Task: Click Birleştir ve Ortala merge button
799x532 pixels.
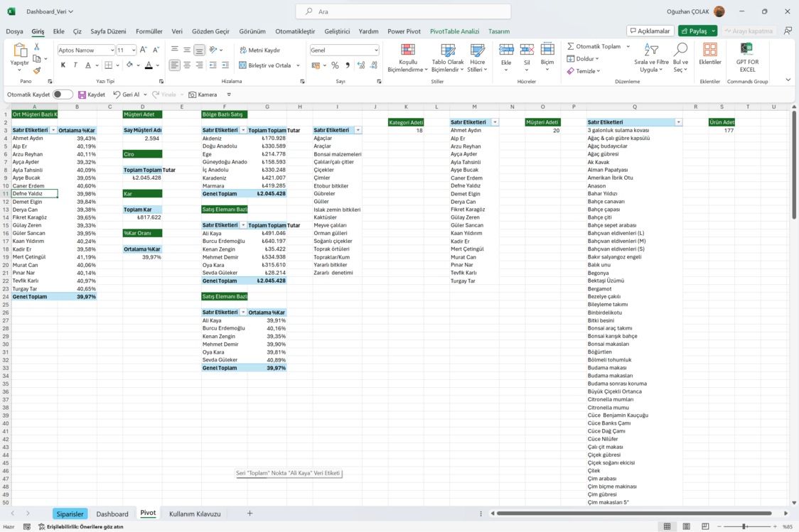Action: coord(265,65)
